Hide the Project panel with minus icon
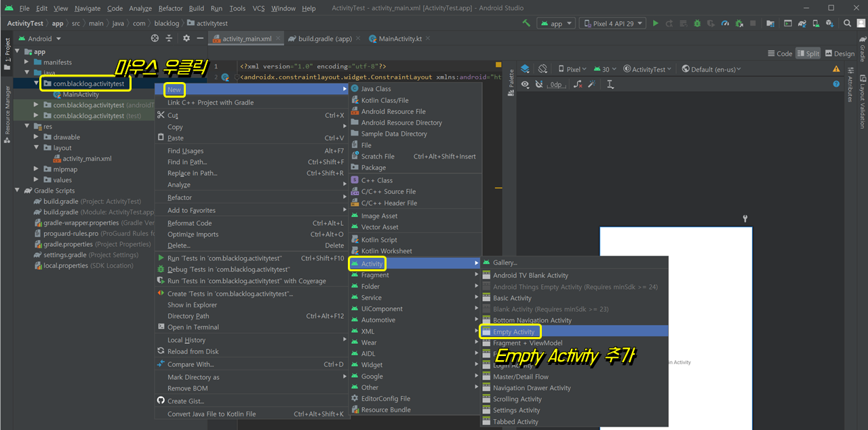868x430 pixels. (201, 39)
